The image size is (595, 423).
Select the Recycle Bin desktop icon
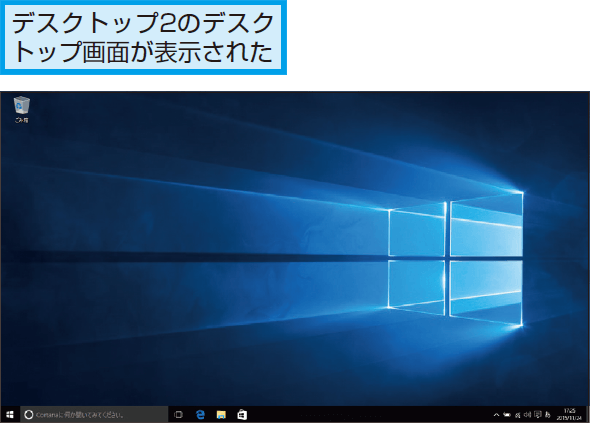tap(22, 109)
